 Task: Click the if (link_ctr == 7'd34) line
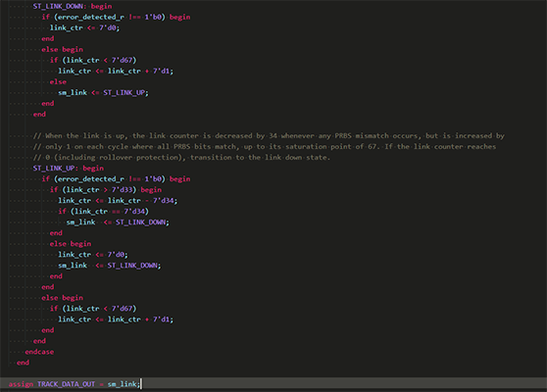click(103, 212)
